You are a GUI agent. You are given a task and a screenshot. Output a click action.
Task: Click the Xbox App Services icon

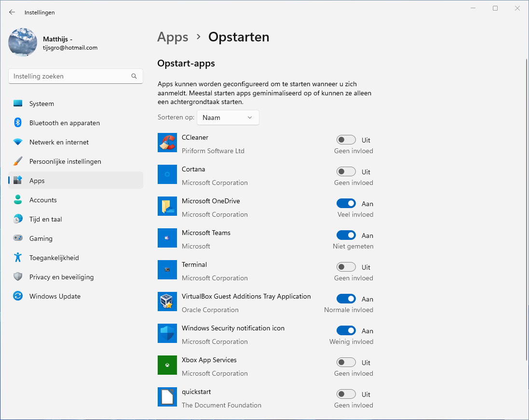[167, 365]
